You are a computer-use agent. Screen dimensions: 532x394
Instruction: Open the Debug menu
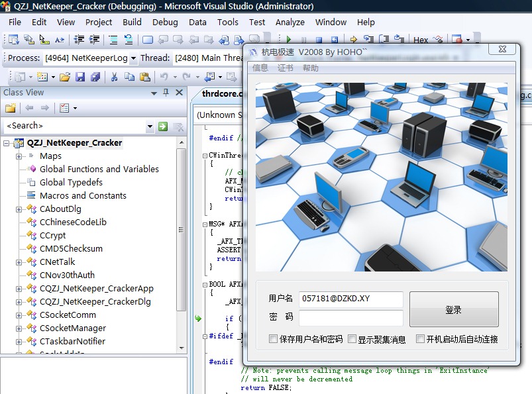point(165,22)
